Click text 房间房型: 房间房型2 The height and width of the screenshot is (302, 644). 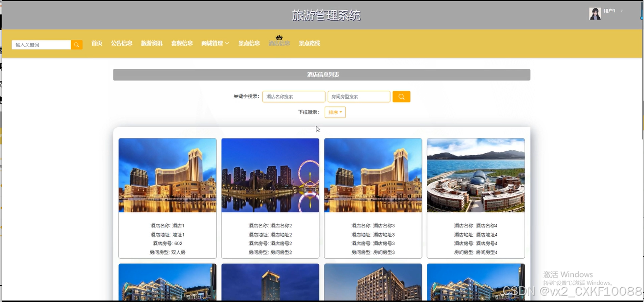point(270,252)
